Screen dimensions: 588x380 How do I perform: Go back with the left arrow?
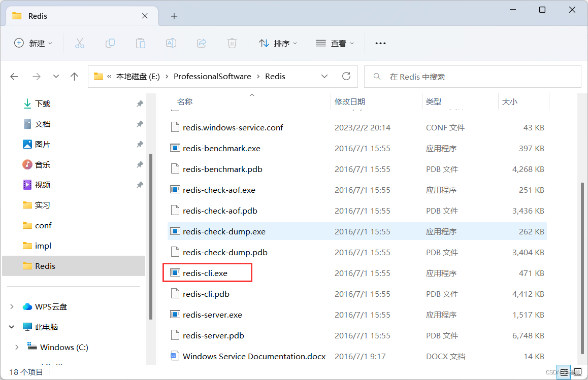(14, 77)
